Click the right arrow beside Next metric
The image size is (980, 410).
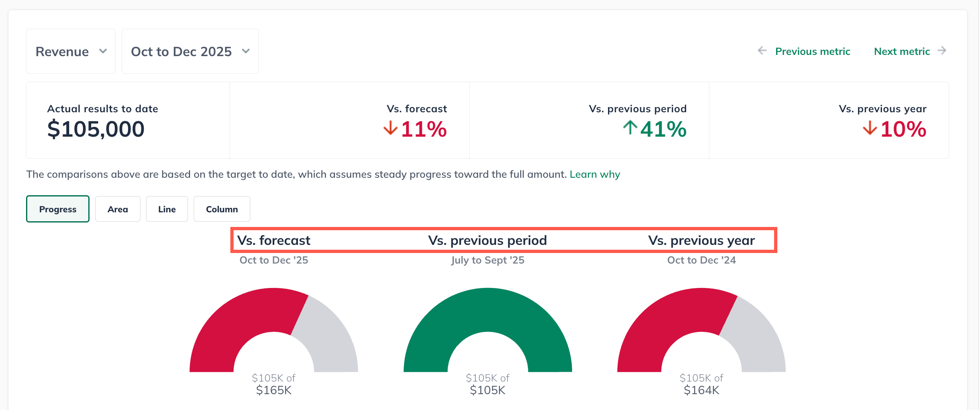click(942, 51)
